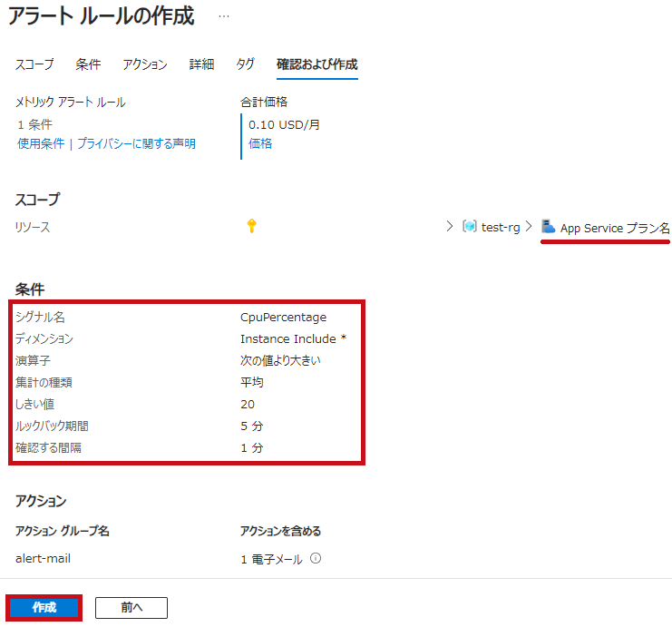Screen dimensions: 672x627
Task: Select the 確認および作成 tab
Action: (x=317, y=64)
